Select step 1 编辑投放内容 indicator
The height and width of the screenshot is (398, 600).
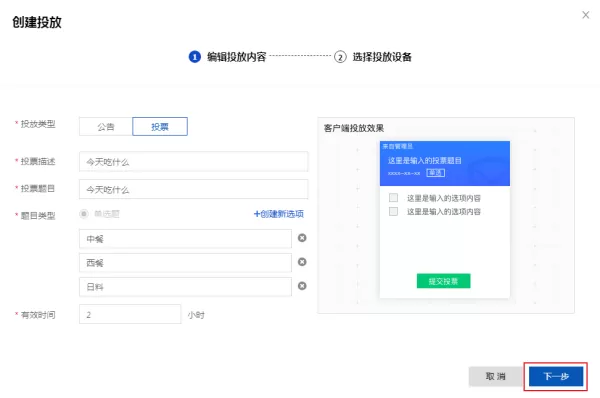227,57
